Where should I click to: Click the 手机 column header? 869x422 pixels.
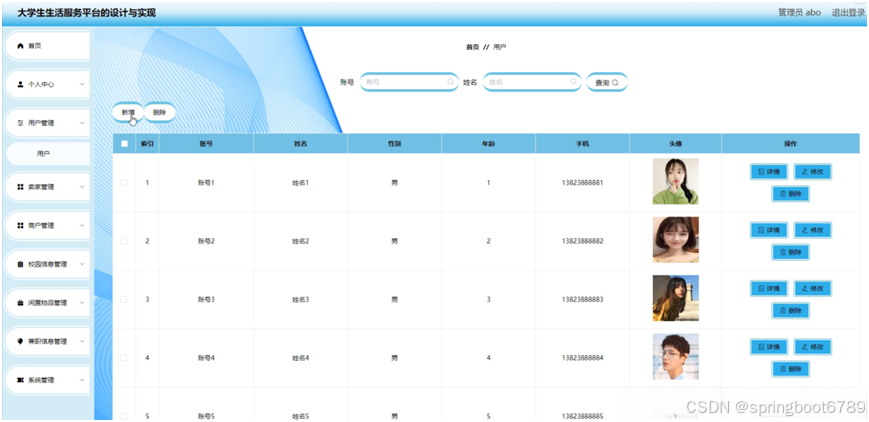582,144
